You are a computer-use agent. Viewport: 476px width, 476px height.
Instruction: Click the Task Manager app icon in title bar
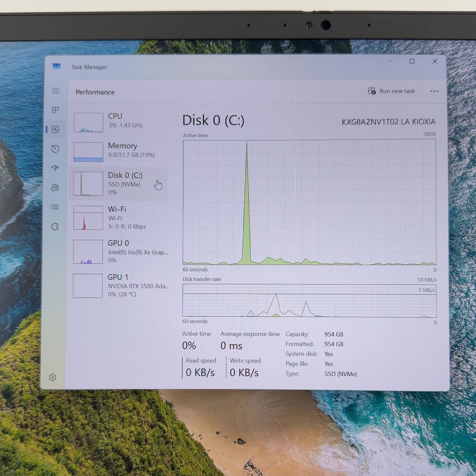pos(56,66)
